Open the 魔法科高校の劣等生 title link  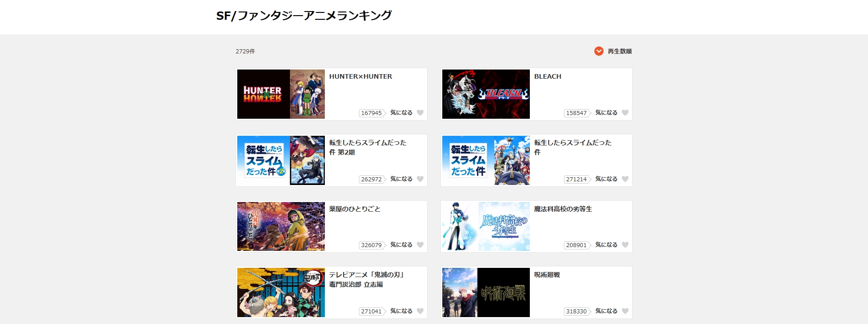click(563, 209)
